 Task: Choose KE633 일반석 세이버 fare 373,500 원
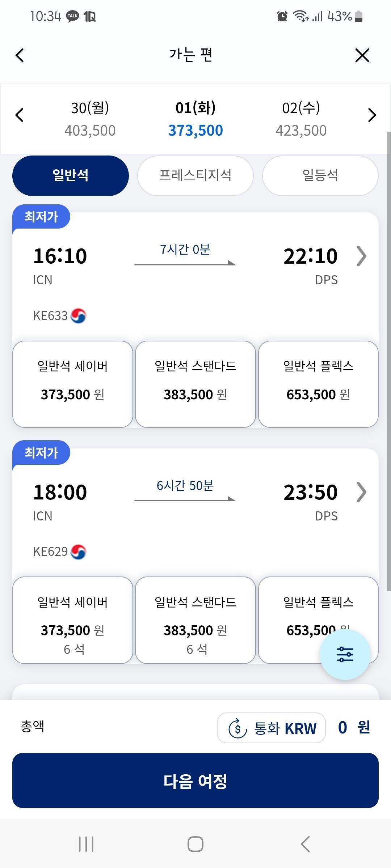click(73, 384)
